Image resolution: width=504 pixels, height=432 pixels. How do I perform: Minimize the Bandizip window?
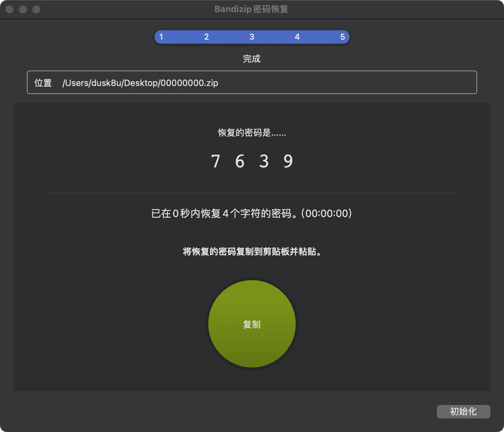tap(23, 9)
